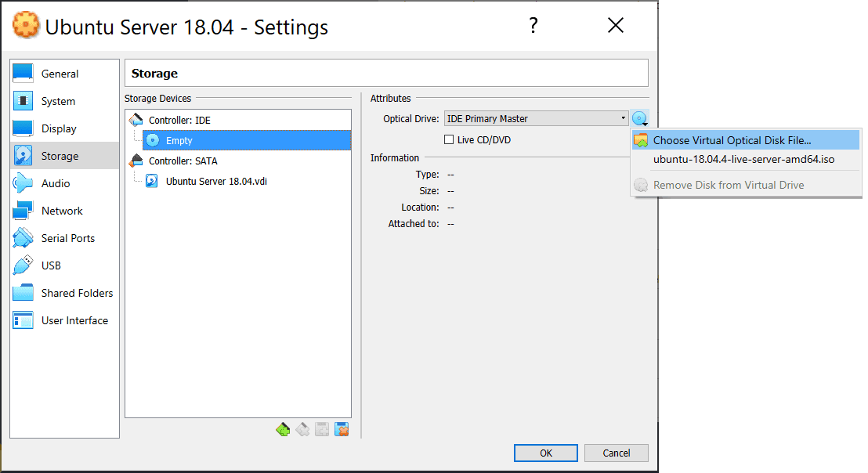Select the System settings icon
The image size is (868, 473).
click(60, 100)
